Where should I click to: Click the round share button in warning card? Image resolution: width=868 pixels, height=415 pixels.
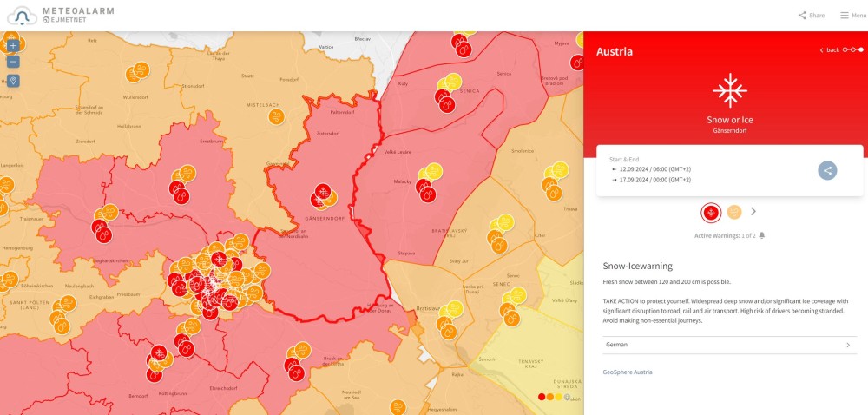pyautogui.click(x=827, y=170)
